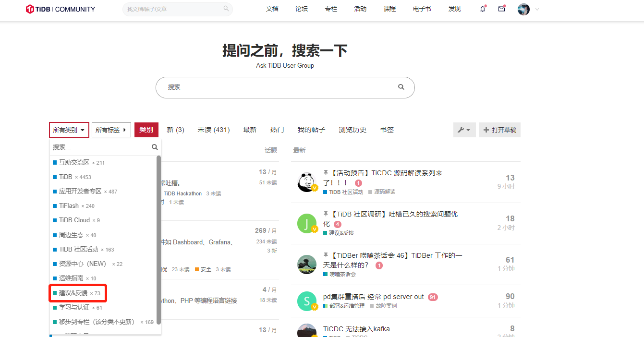Click 活动 in top navigation
644x337 pixels.
point(360,9)
